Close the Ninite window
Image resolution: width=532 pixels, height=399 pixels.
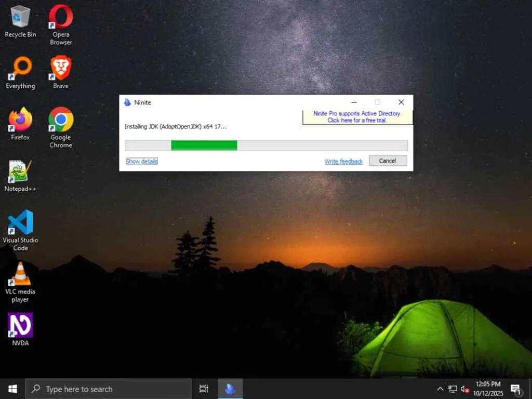[x=401, y=102]
